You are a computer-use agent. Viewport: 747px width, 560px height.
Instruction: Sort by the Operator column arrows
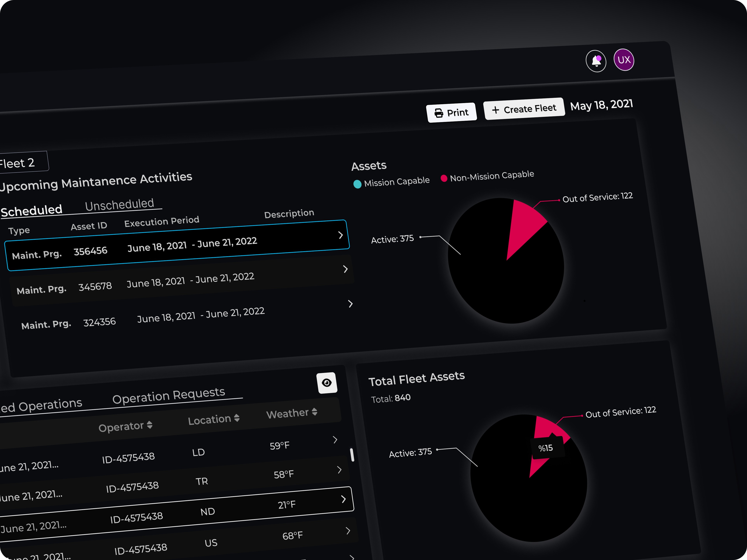point(150,425)
